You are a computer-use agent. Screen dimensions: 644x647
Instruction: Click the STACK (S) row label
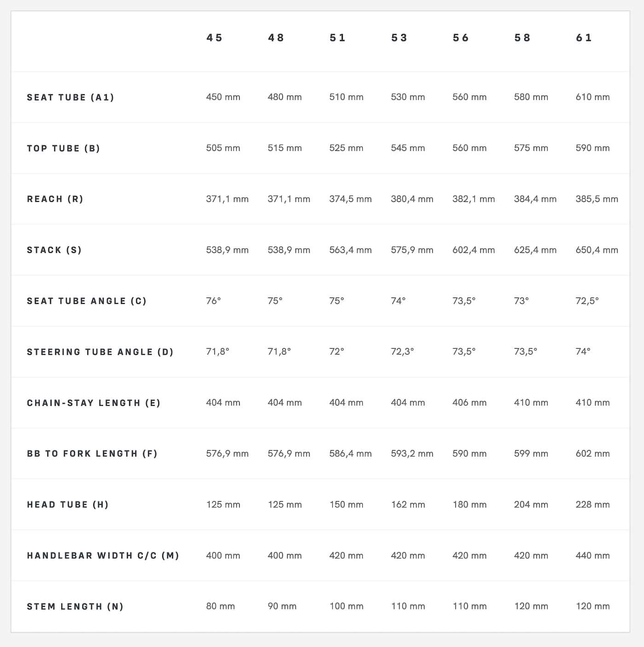click(54, 250)
